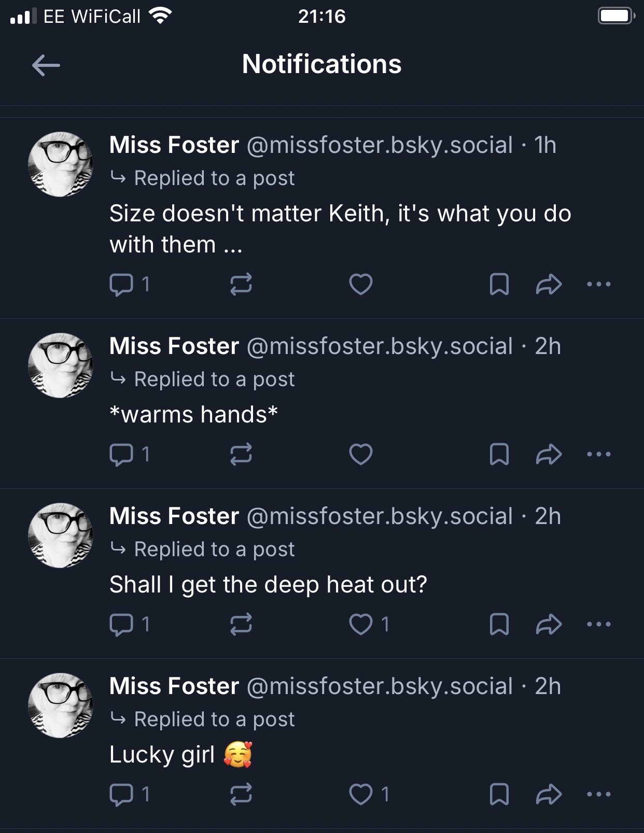Reply to the 'Size doesn't matter Keith' post
The height and width of the screenshot is (833, 644).
coord(121,284)
